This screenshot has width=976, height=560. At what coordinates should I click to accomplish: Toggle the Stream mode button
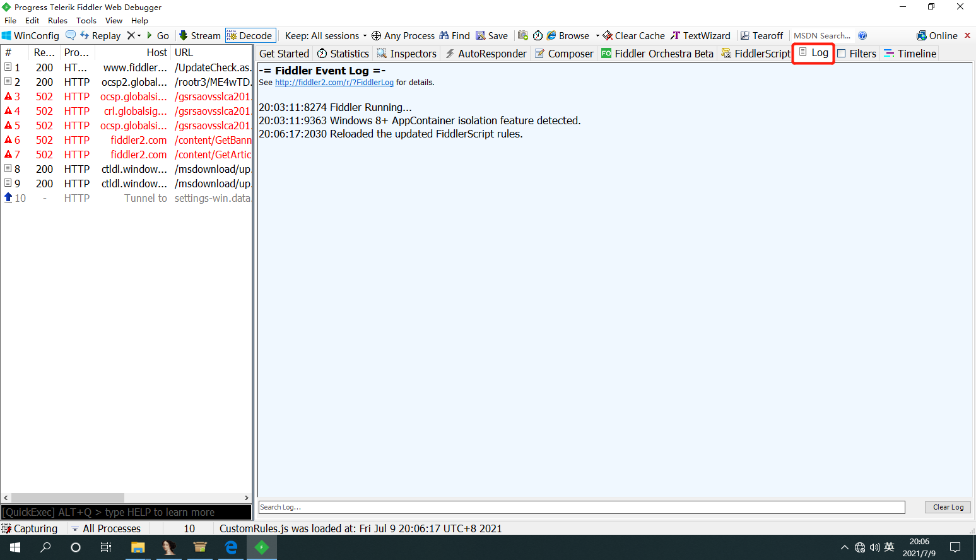tap(199, 36)
